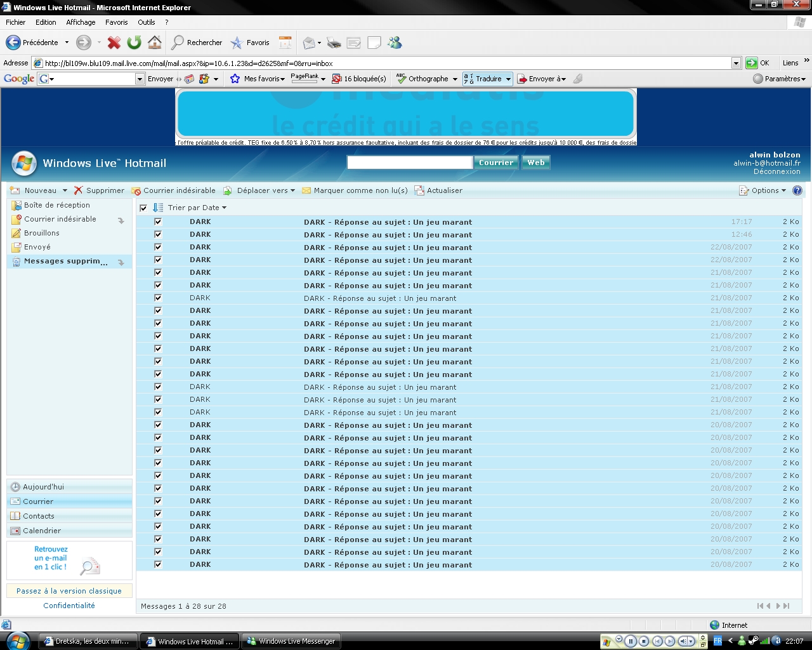Toggle the select-all messages checkbox
Image resolution: width=812 pixels, height=650 pixels.
[x=143, y=208]
